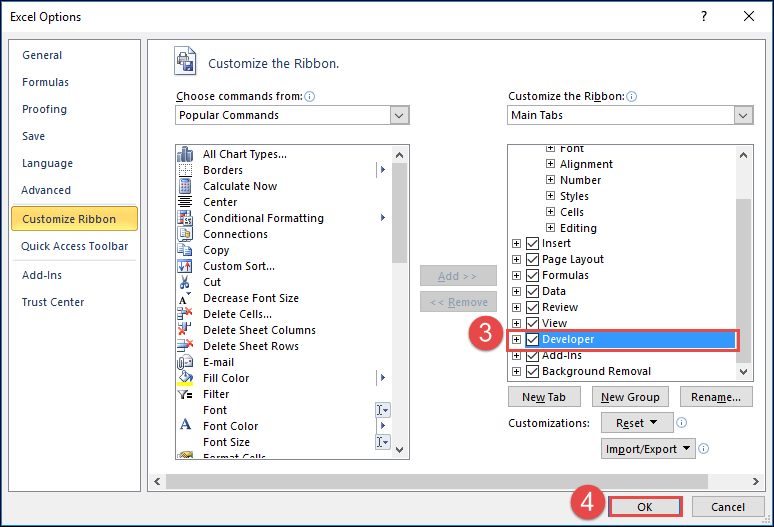Click the info icon beside Customize the Ribbon
Image resolution: width=774 pixels, height=527 pixels.
click(631, 96)
